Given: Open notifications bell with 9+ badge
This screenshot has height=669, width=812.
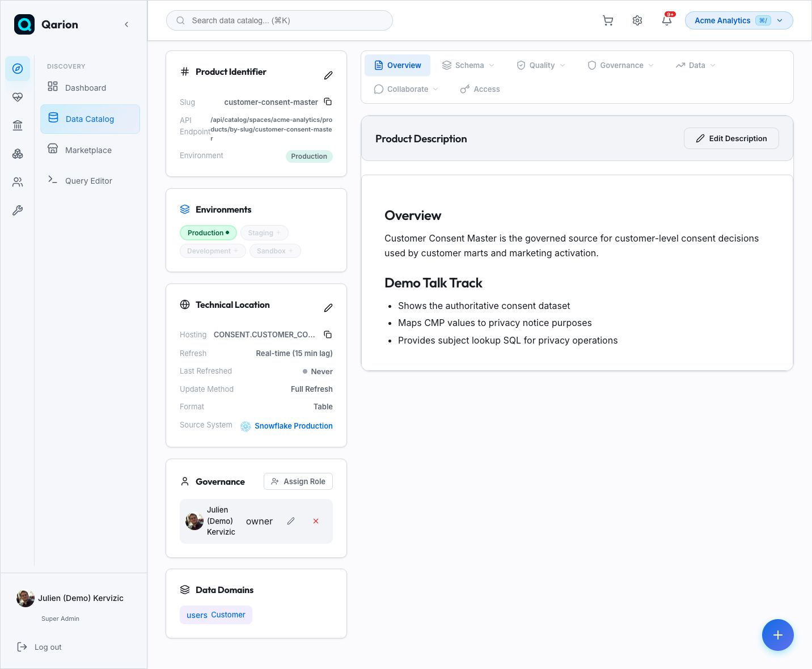Looking at the screenshot, I should coord(667,20).
